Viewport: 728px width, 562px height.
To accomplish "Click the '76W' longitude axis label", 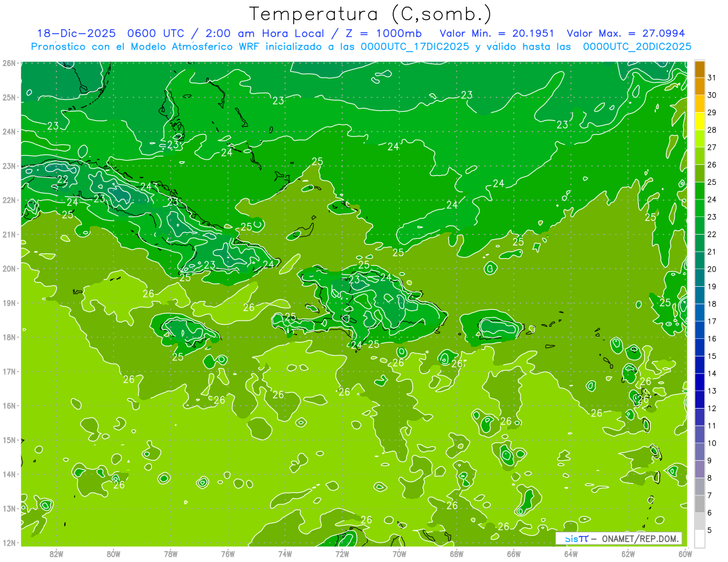I will click(227, 554).
